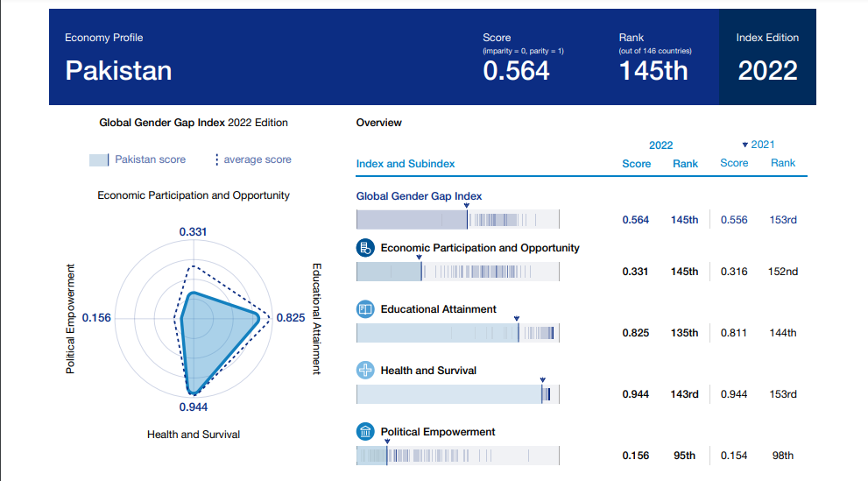Select the Index and Subindex column header
The width and height of the screenshot is (868, 481).
pyautogui.click(x=406, y=164)
